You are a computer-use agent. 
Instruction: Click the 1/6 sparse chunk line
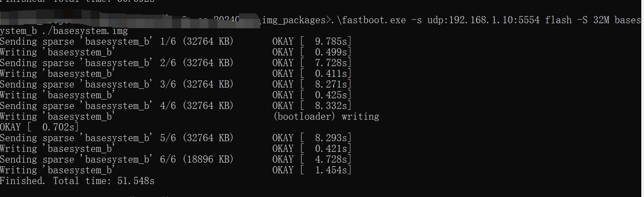point(117,42)
